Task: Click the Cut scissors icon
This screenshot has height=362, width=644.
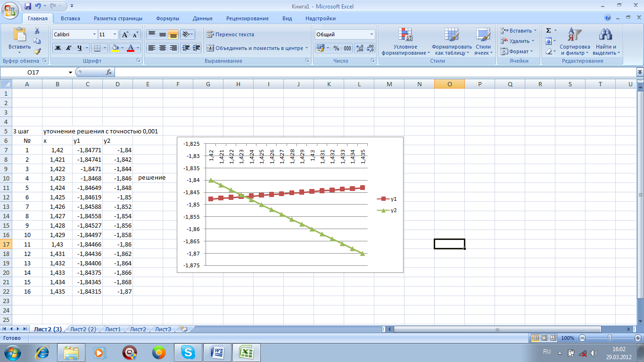Action: point(37,31)
